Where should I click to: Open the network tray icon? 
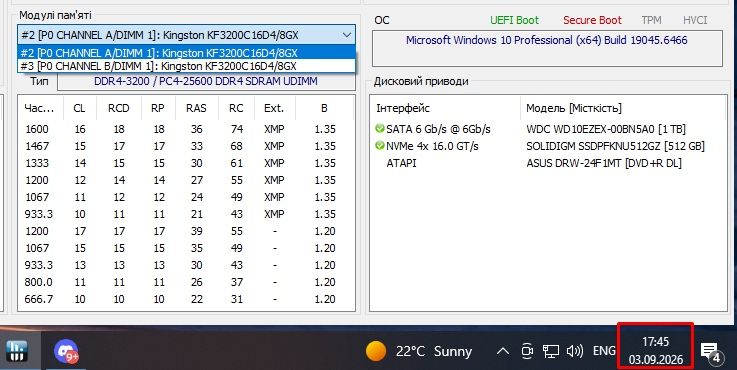pyautogui.click(x=551, y=351)
